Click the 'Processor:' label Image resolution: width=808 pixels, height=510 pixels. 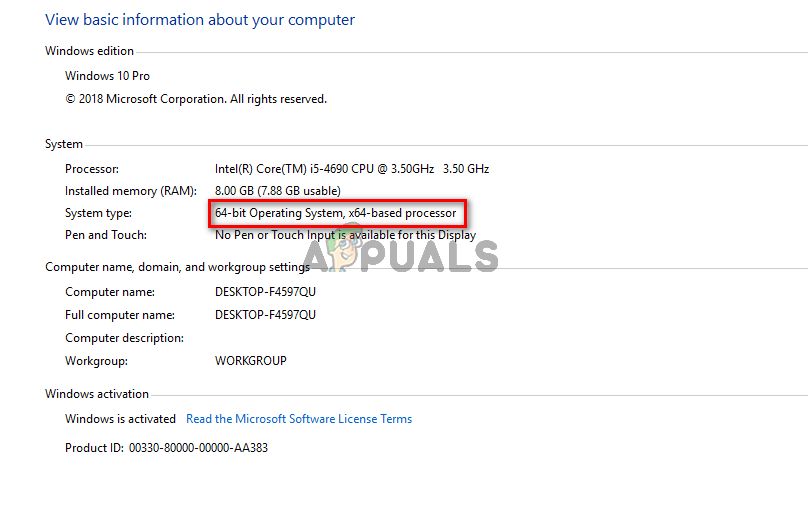click(x=92, y=169)
